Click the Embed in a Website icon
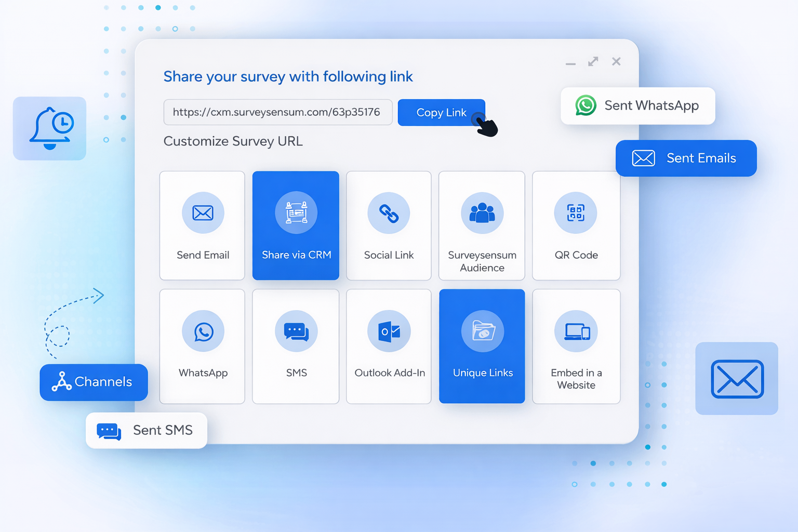This screenshot has height=532, width=798. tap(576, 331)
